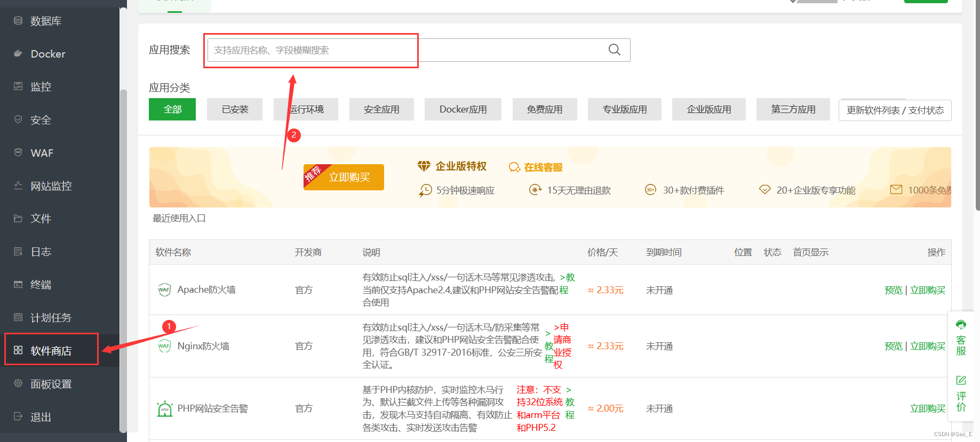Click 预览 link in Nginx防火墙 row

pyautogui.click(x=894, y=346)
